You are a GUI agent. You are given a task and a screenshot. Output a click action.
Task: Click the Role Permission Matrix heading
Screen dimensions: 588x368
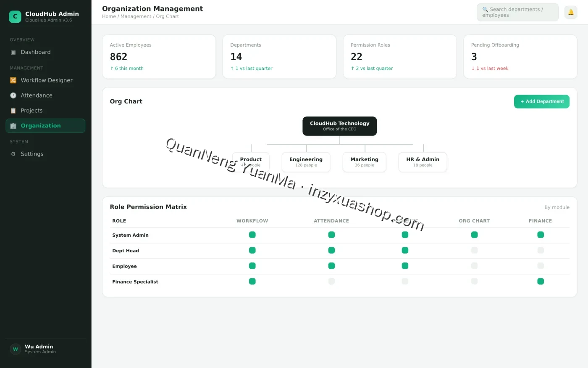(x=148, y=207)
